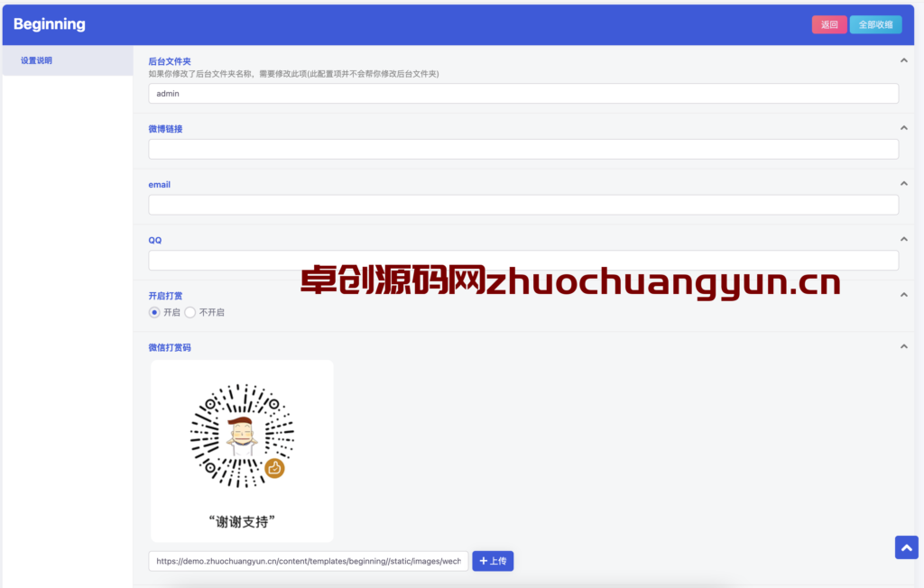Select the 不开启 radio button
This screenshot has height=588, width=924.
(189, 312)
